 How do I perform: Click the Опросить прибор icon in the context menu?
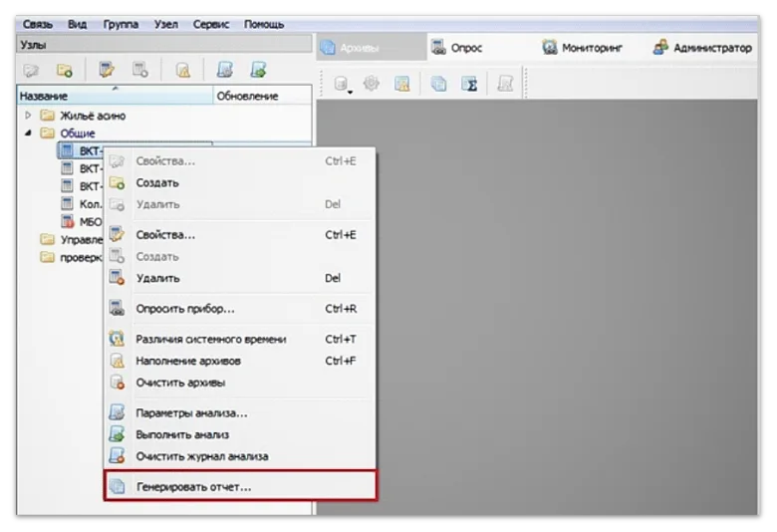117,309
